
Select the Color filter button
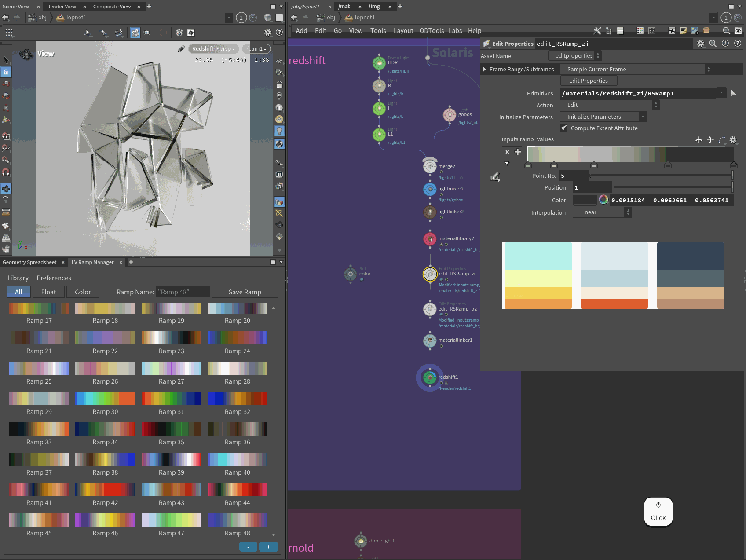(83, 292)
